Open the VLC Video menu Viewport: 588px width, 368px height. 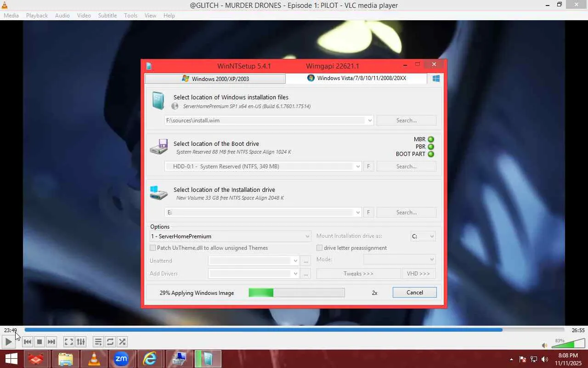point(84,15)
